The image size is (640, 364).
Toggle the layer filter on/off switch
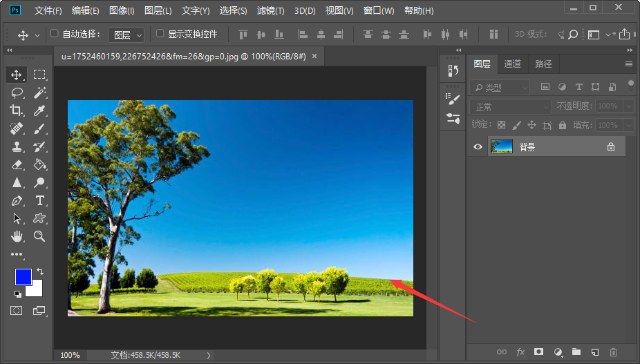(x=630, y=86)
